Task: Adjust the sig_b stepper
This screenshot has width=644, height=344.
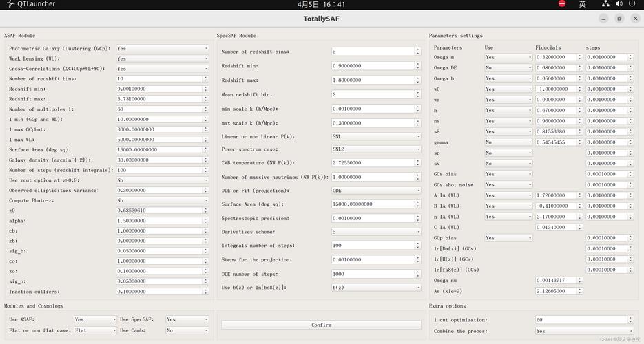Action: click(x=205, y=251)
